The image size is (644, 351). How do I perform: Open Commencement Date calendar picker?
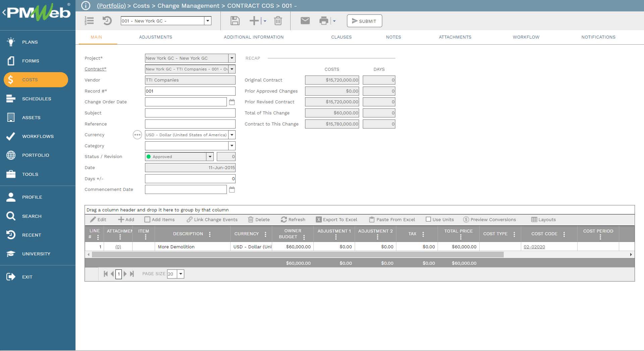point(232,190)
